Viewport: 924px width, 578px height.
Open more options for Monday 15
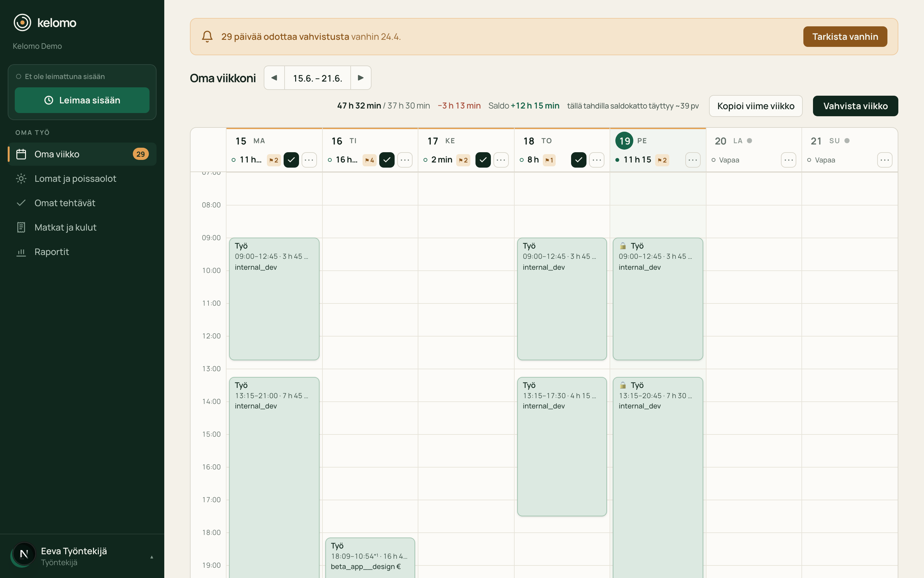coord(309,160)
